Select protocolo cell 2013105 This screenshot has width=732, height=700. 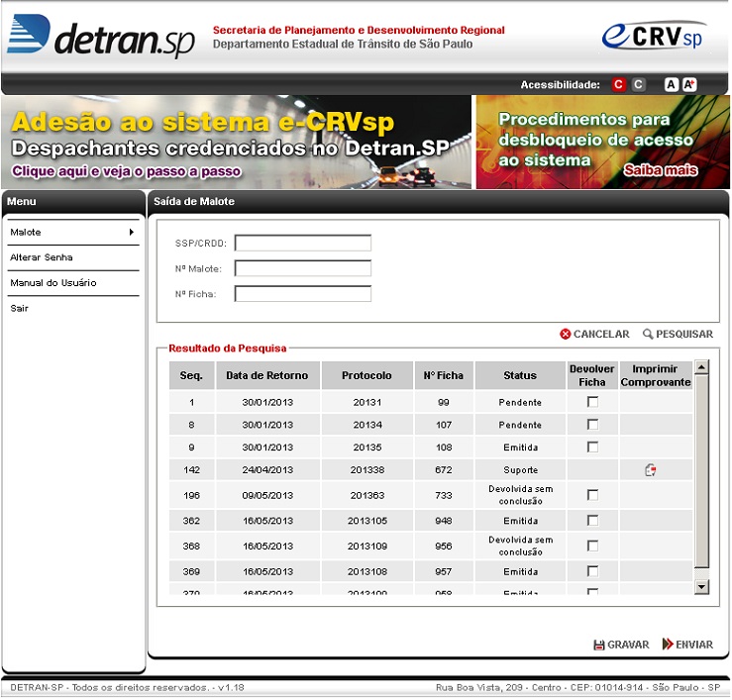(x=366, y=521)
